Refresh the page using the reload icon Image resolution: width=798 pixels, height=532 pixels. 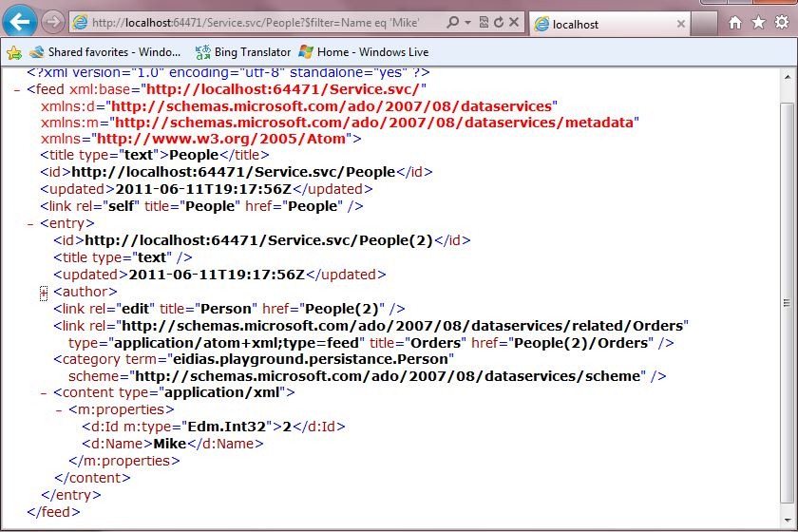click(499, 22)
